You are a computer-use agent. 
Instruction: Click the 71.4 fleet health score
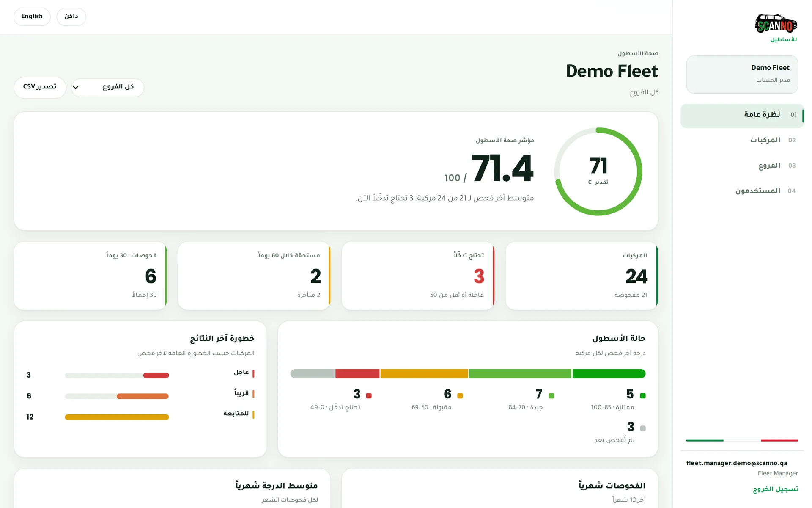pos(502,168)
